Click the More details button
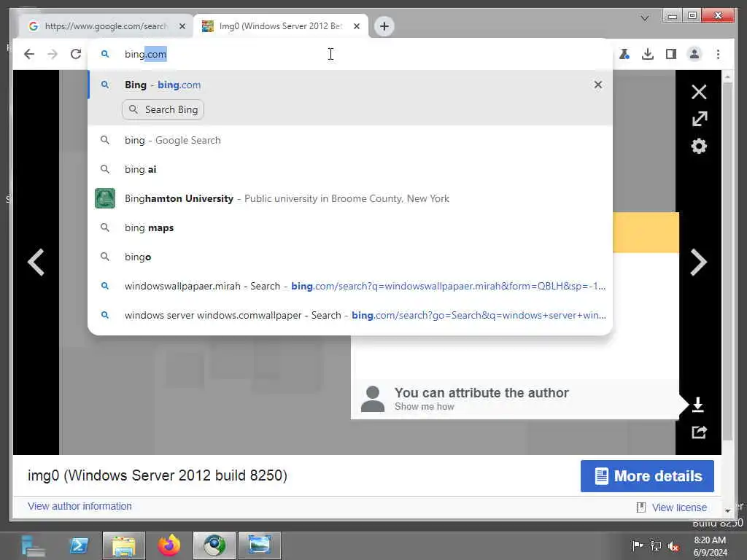Viewport: 747px width, 560px height. click(x=647, y=475)
